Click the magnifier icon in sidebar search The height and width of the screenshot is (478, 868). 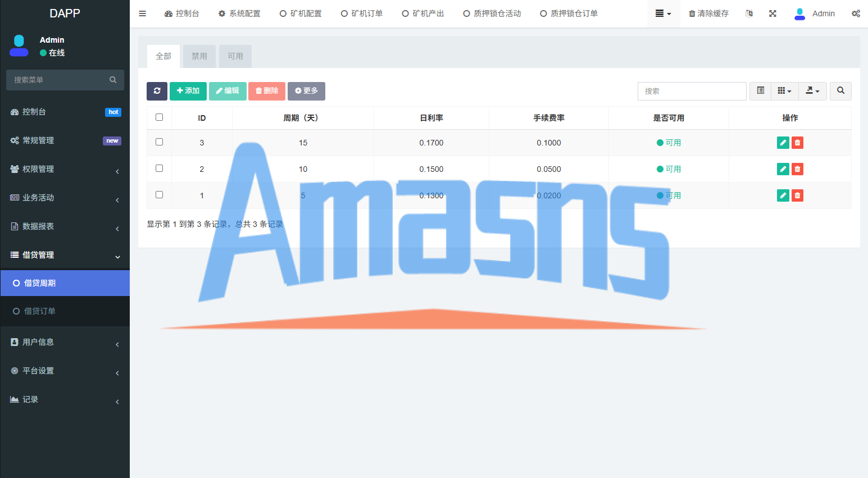pyautogui.click(x=113, y=80)
